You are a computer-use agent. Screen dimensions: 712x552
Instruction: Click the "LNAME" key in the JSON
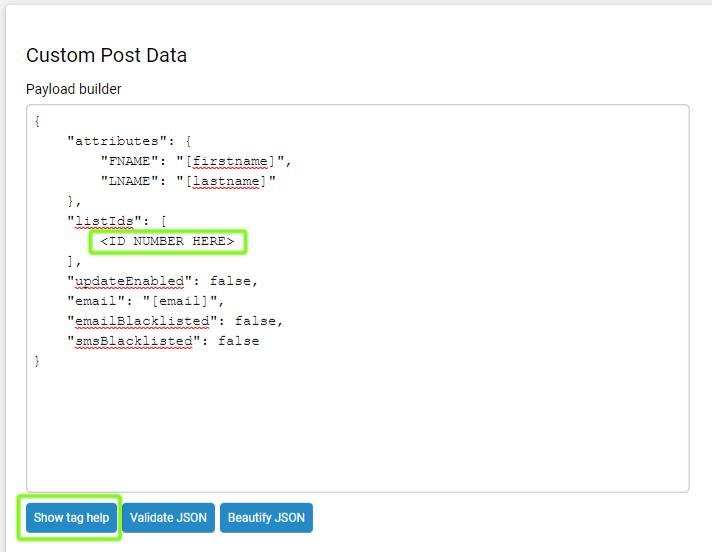click(129, 181)
